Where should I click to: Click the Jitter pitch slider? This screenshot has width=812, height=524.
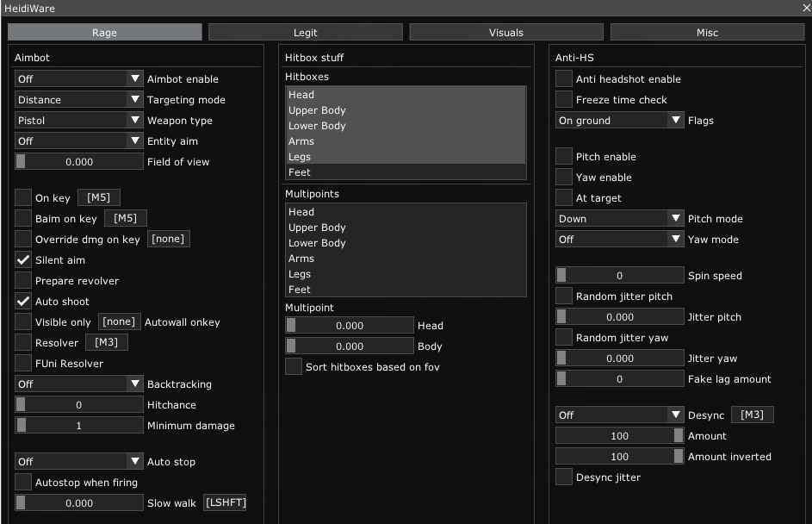click(x=619, y=316)
